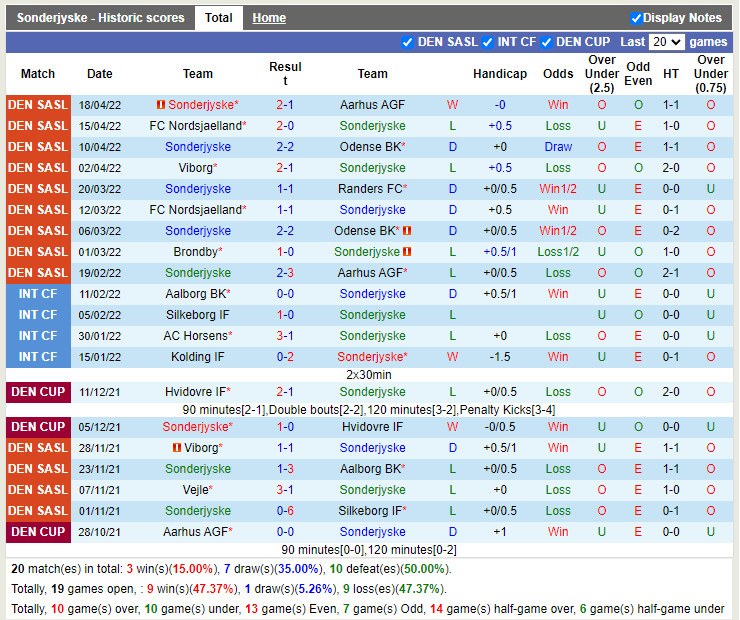
Task: Open Aarhus AGF link in 18/04/22 match
Action: (x=372, y=105)
